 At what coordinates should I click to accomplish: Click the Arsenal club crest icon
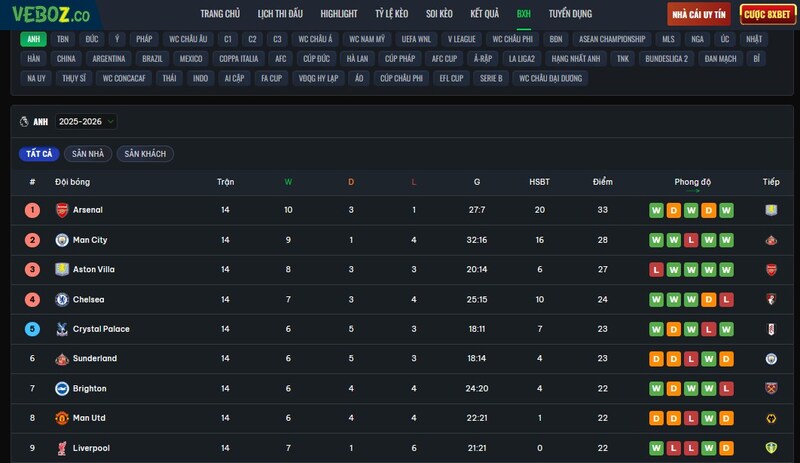click(x=62, y=210)
